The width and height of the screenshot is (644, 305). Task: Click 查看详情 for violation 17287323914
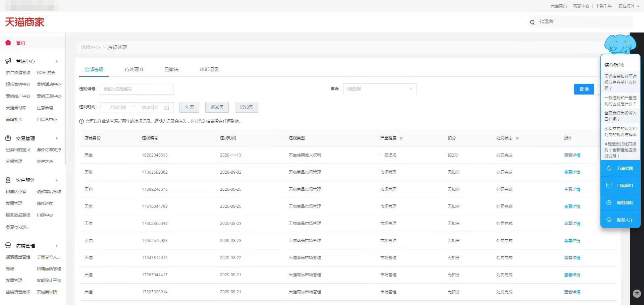pyautogui.click(x=572, y=292)
